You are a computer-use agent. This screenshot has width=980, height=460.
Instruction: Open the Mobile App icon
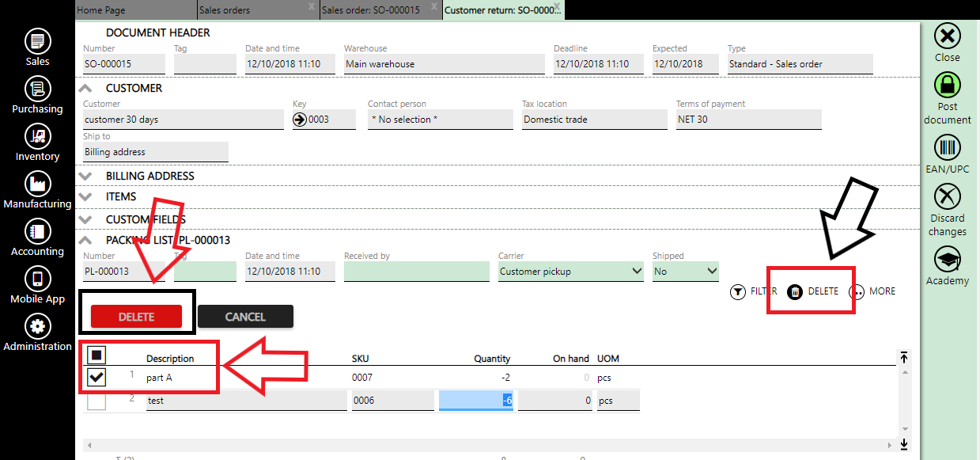click(38, 279)
